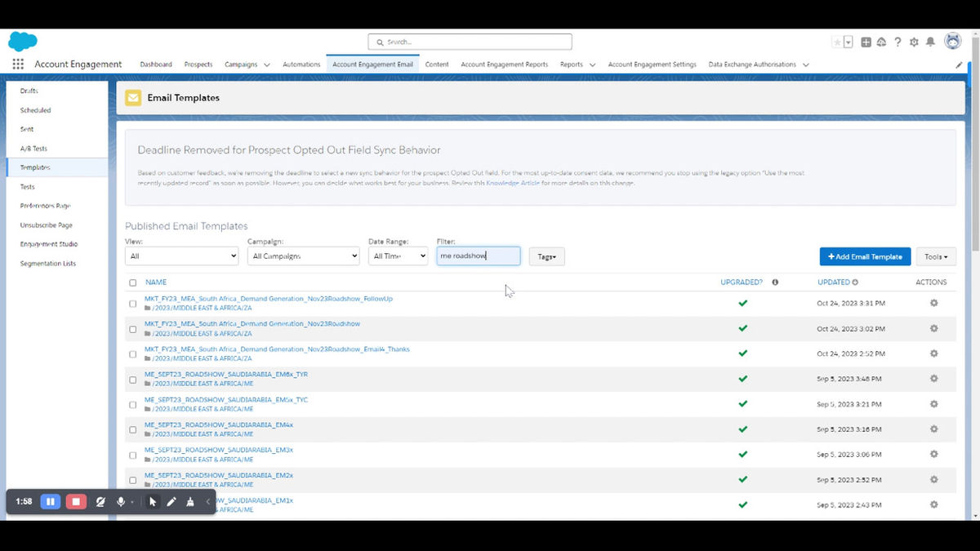Screen dimensions: 980x551
Task: Toggle the webcam off icon in recorder
Action: pyautogui.click(x=100, y=501)
